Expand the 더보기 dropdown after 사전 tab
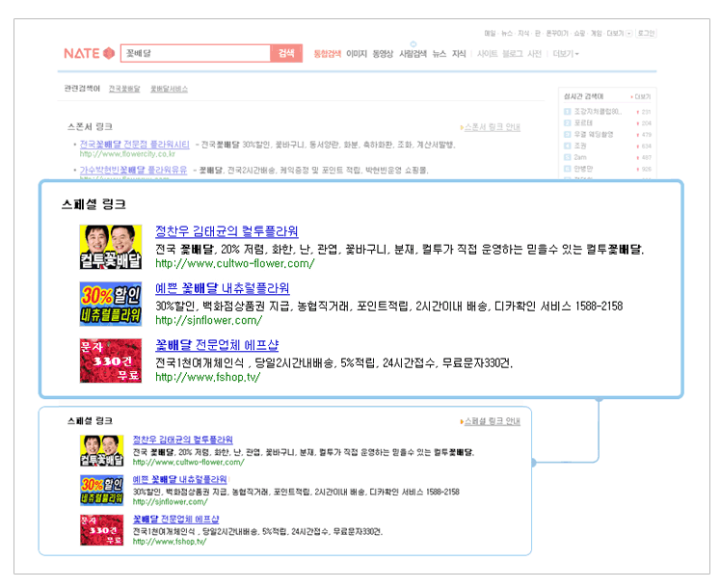 [x=566, y=54]
